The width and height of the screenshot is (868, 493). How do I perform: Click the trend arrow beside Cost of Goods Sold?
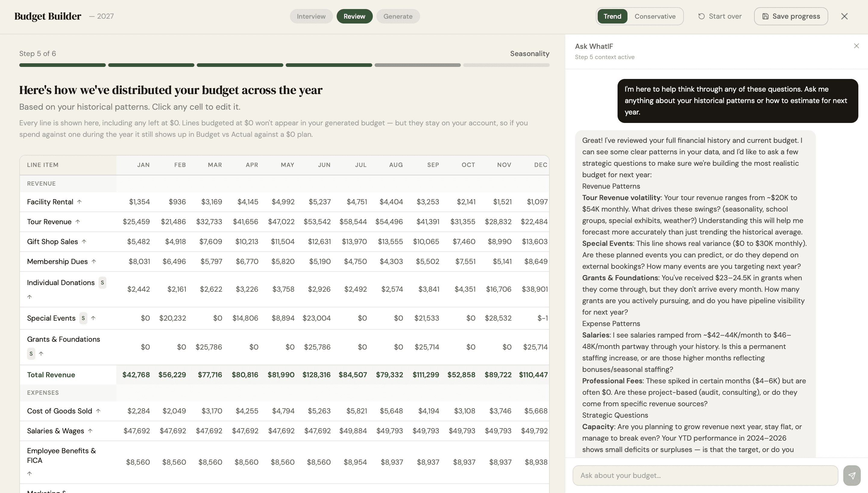coord(98,411)
